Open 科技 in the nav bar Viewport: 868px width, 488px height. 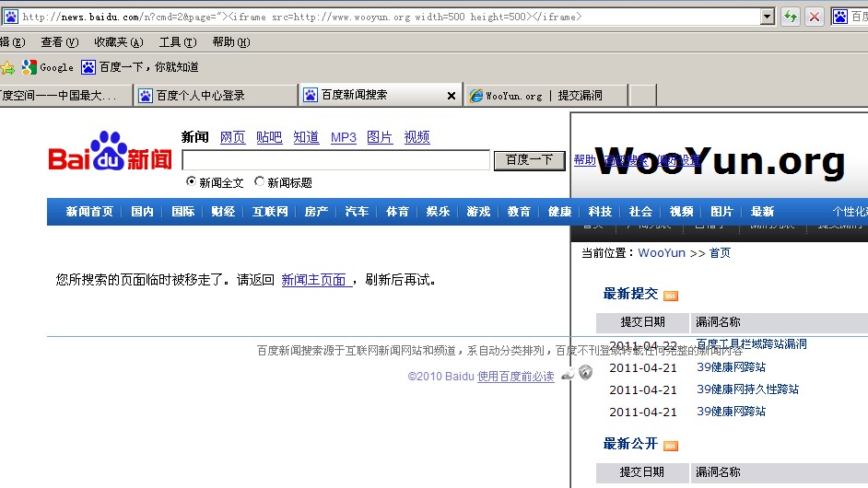coord(600,212)
